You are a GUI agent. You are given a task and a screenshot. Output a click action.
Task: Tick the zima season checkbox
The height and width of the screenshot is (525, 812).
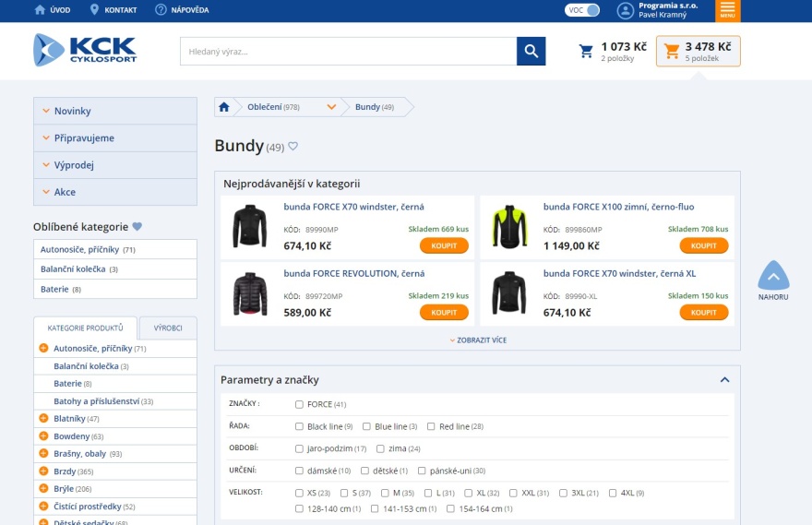380,449
